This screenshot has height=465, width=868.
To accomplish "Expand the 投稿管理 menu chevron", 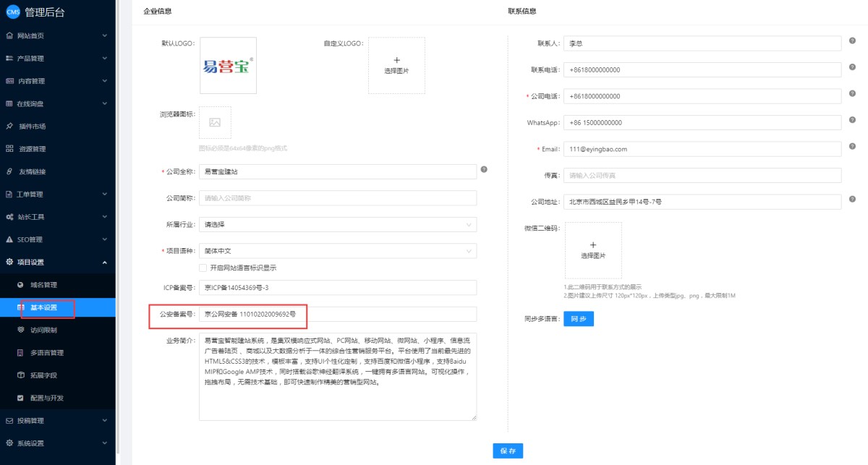I will (105, 420).
